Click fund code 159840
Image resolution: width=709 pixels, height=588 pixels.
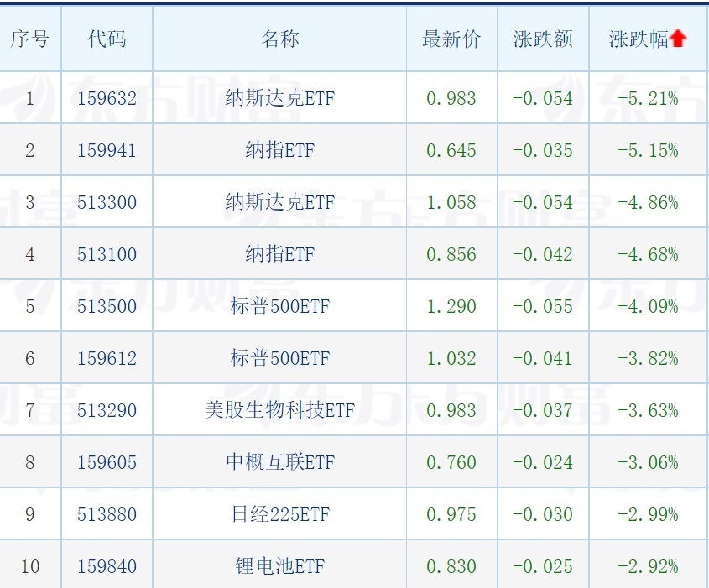[x=107, y=567]
